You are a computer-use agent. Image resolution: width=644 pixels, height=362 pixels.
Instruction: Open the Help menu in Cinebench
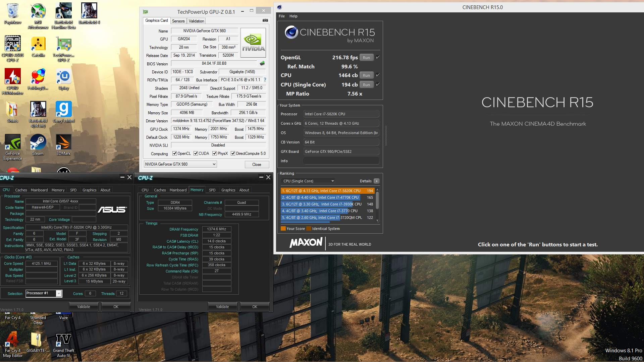pyautogui.click(x=293, y=16)
